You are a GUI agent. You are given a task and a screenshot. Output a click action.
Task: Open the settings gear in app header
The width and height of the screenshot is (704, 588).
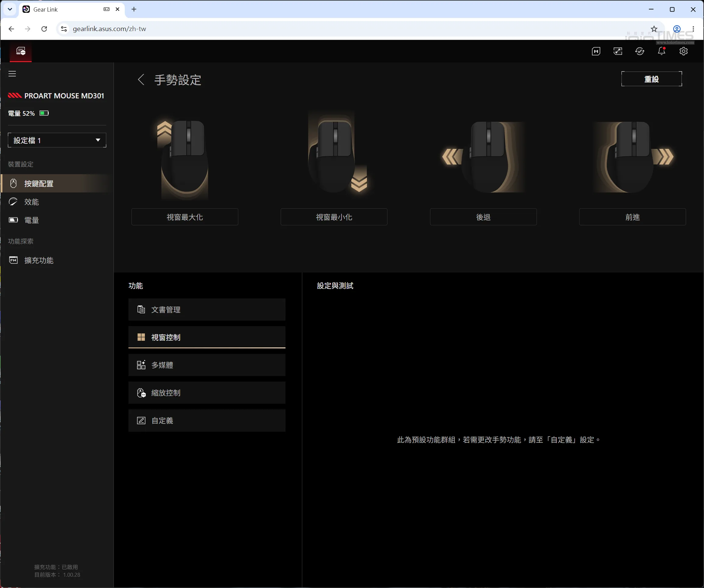[683, 51]
